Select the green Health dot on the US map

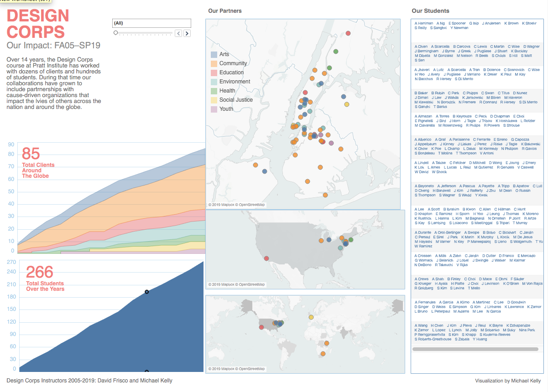coord(350,239)
